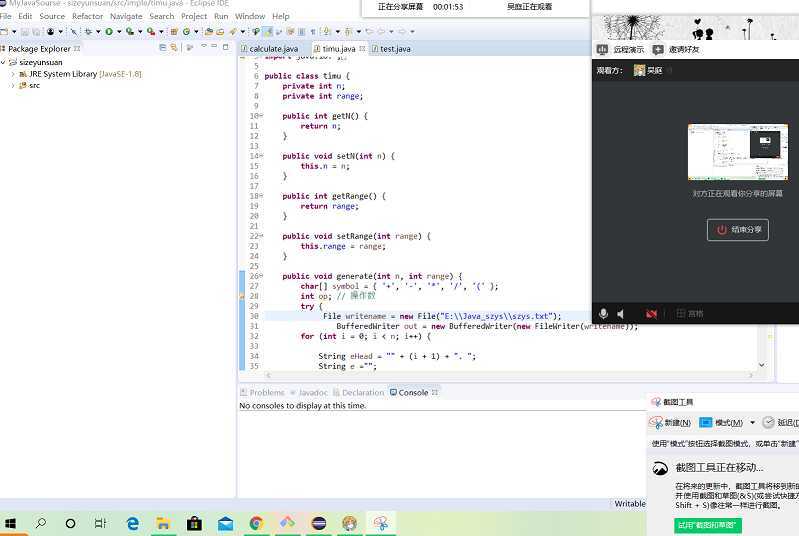Viewport: 799px width, 536px height.
Task: Click the Toggle Mark Occurrences highlighter icon
Action: point(268,32)
